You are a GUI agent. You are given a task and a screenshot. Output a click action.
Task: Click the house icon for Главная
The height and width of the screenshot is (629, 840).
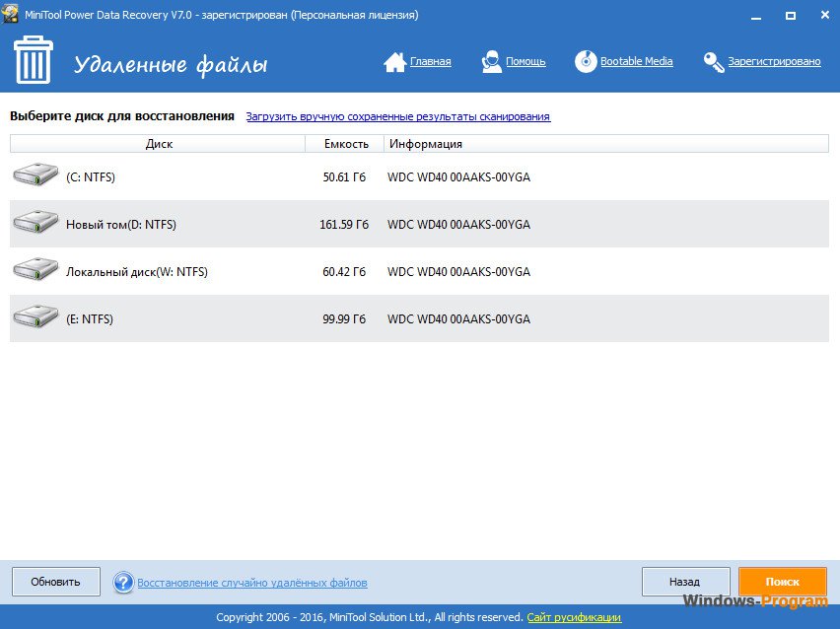pyautogui.click(x=394, y=61)
